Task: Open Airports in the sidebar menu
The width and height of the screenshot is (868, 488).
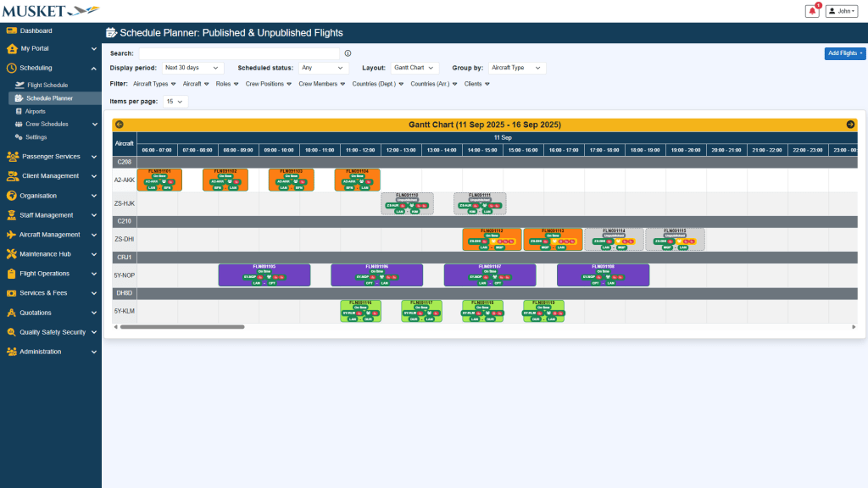Action: click(x=36, y=111)
